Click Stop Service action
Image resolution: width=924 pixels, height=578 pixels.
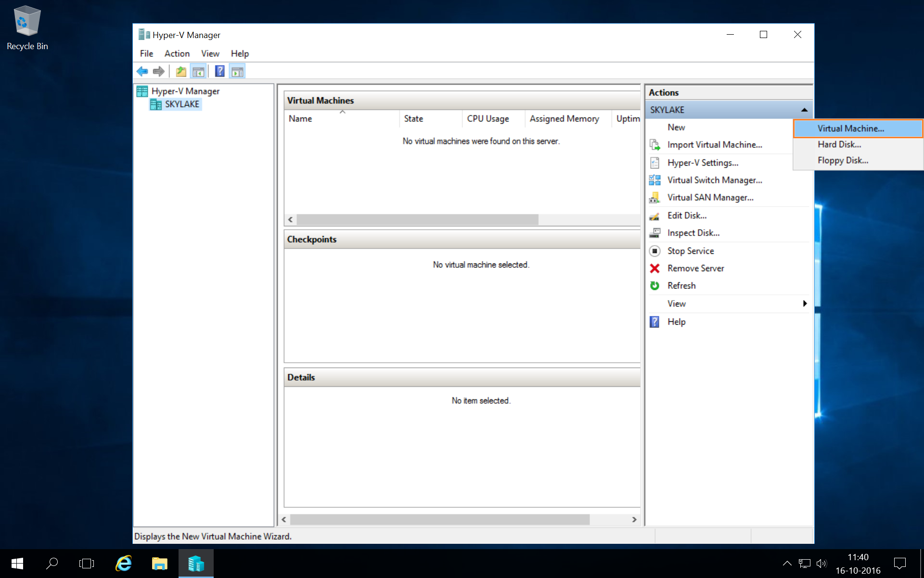click(691, 251)
